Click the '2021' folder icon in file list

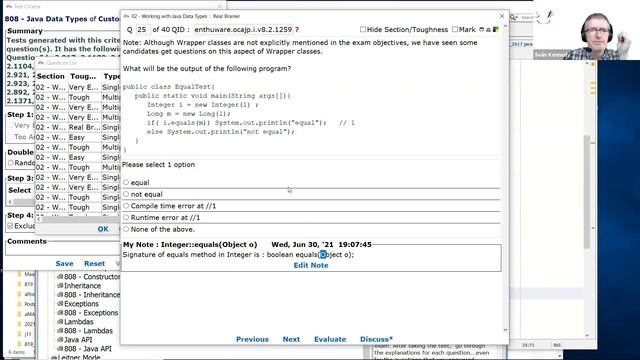(x=19, y=324)
